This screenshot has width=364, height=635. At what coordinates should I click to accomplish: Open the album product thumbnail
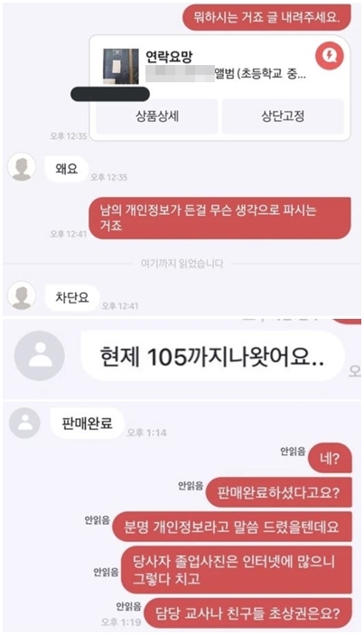121,67
